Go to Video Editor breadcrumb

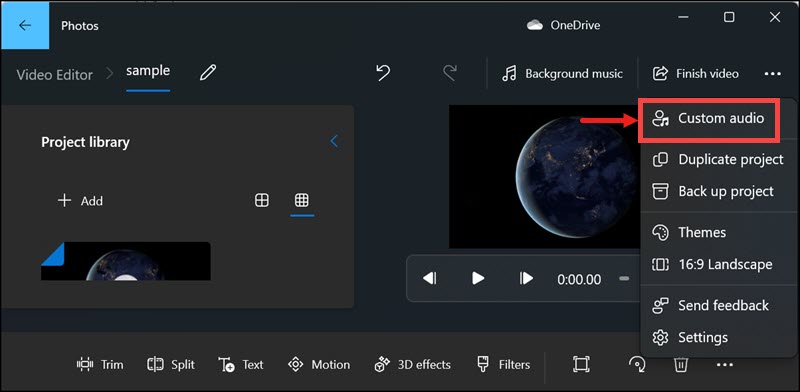pyautogui.click(x=55, y=75)
